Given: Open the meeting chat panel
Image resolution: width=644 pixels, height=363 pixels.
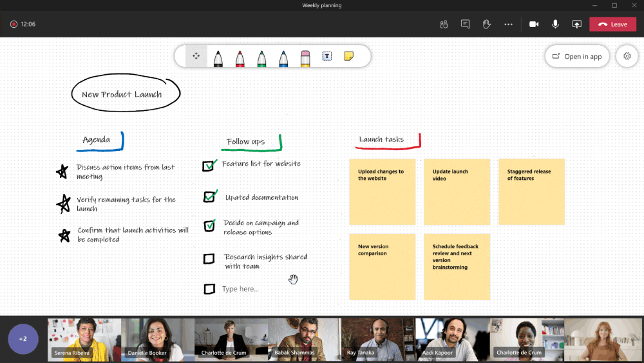Looking at the screenshot, I should [465, 25].
